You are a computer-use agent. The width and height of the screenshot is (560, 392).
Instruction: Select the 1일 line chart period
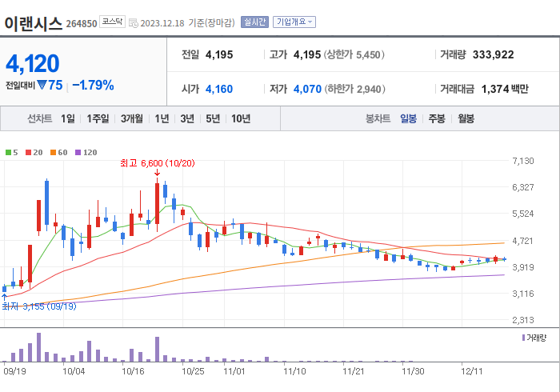68,118
